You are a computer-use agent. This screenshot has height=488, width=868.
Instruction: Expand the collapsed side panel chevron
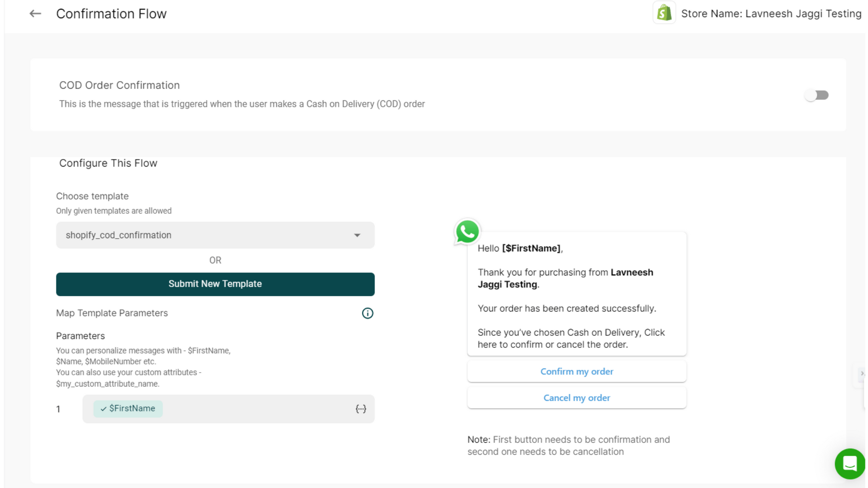(x=862, y=373)
